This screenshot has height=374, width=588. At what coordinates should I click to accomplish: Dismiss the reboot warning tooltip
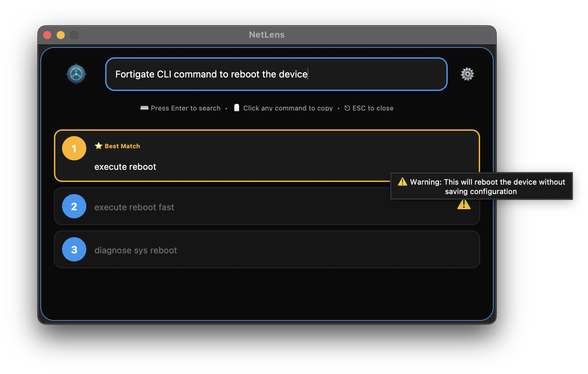click(x=481, y=186)
